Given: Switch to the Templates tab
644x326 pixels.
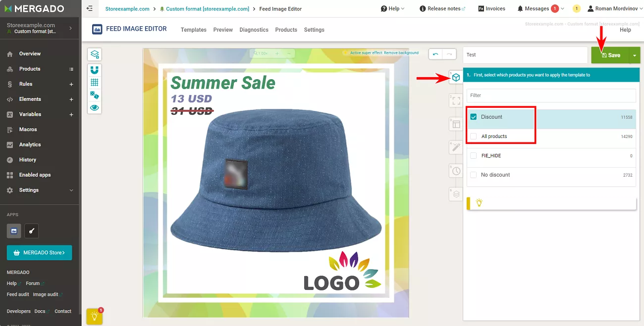Looking at the screenshot, I should click(194, 30).
